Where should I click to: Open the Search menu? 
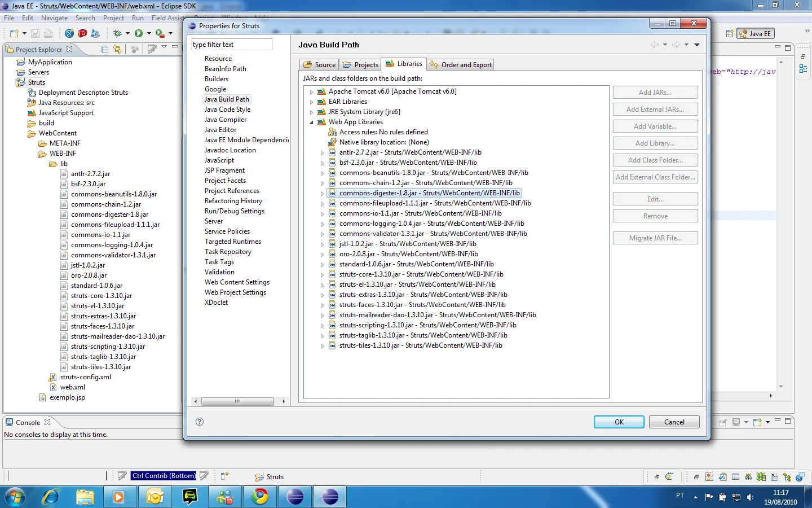(x=85, y=18)
